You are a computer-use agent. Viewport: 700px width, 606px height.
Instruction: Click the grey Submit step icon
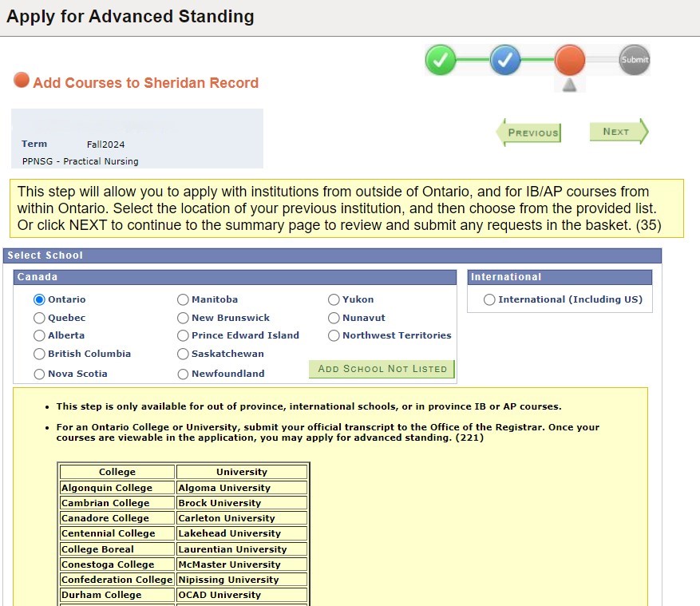635,60
